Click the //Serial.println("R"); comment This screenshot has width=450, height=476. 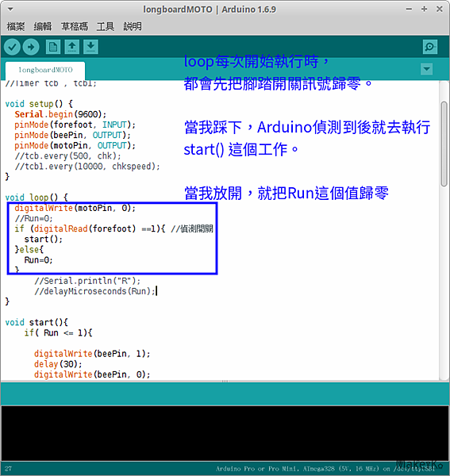(x=87, y=281)
